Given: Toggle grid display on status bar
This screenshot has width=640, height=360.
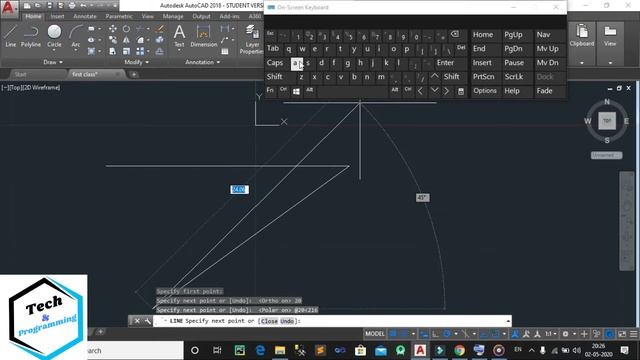Looking at the screenshot, I should click(x=393, y=334).
